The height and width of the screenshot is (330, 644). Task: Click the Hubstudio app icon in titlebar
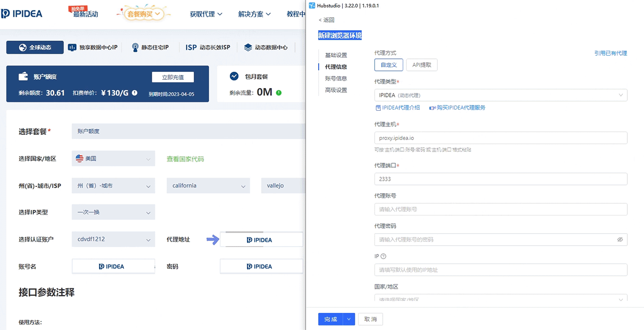[313, 5]
